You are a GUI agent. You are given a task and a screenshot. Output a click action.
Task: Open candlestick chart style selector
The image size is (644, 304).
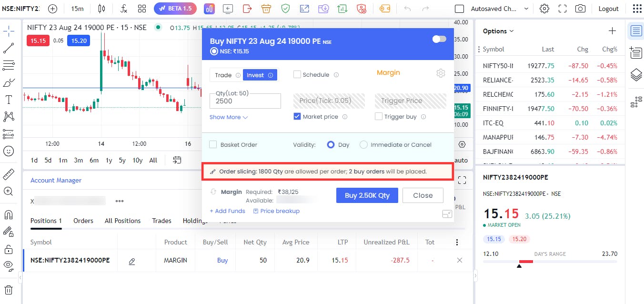(x=101, y=9)
